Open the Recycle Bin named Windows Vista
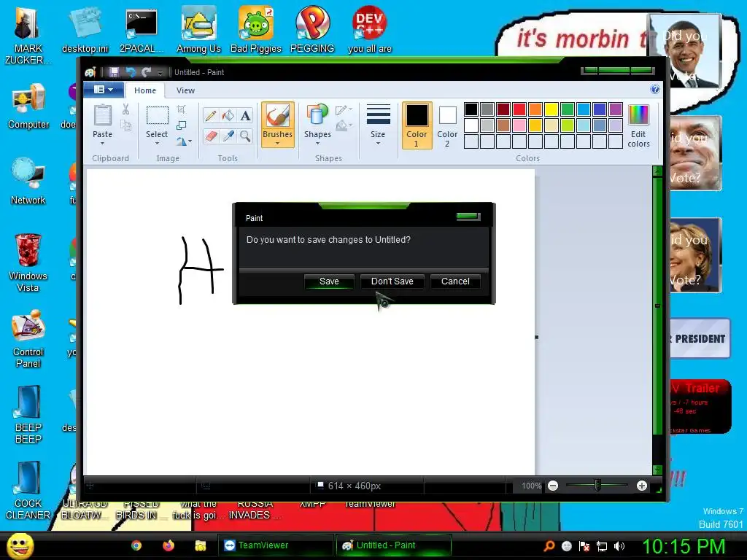This screenshot has width=747, height=560. pyautogui.click(x=28, y=262)
